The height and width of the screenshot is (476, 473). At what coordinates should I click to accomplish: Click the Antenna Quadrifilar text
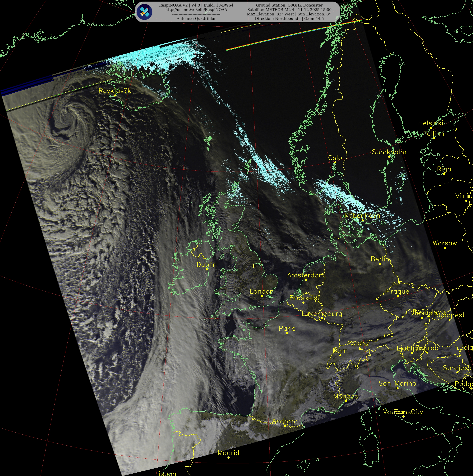[x=196, y=18]
